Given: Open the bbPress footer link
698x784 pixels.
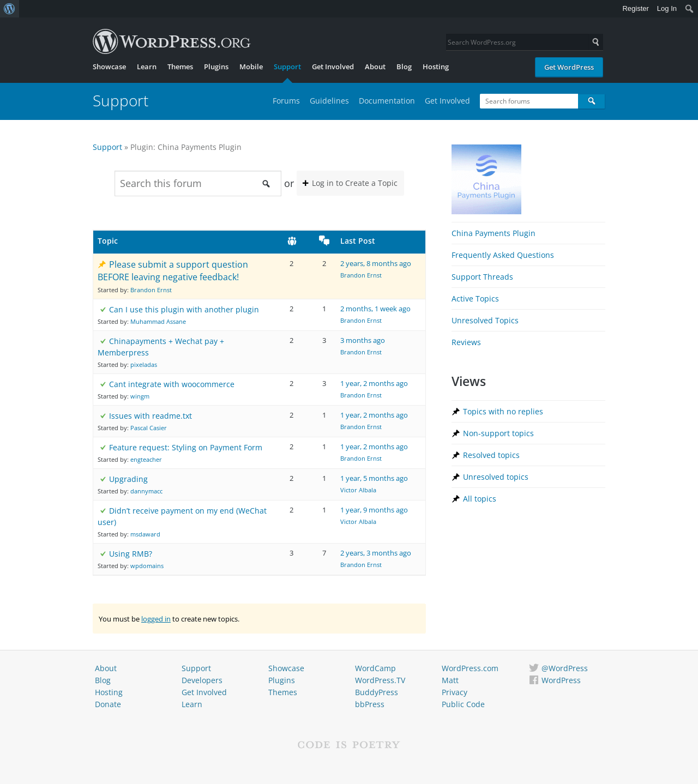Looking at the screenshot, I should [370, 704].
